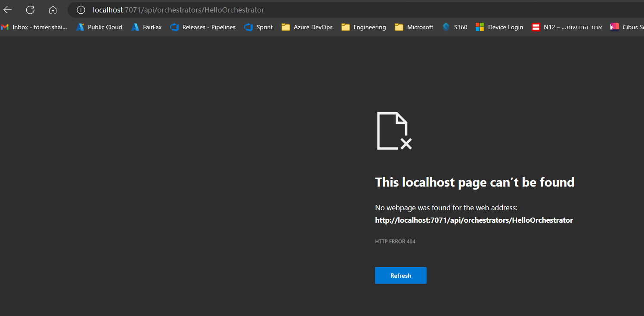Open the browser home page icon
Screen dimensions: 644x316
point(53,9)
